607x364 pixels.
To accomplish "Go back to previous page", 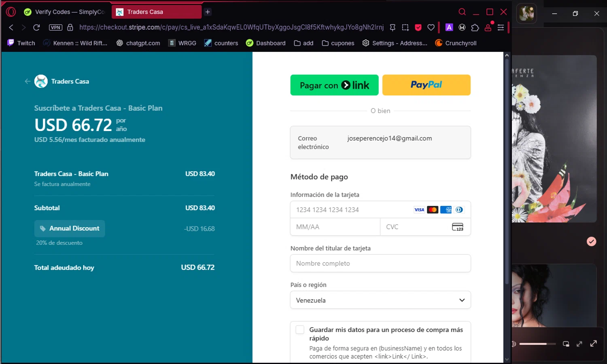I will click(x=11, y=28).
